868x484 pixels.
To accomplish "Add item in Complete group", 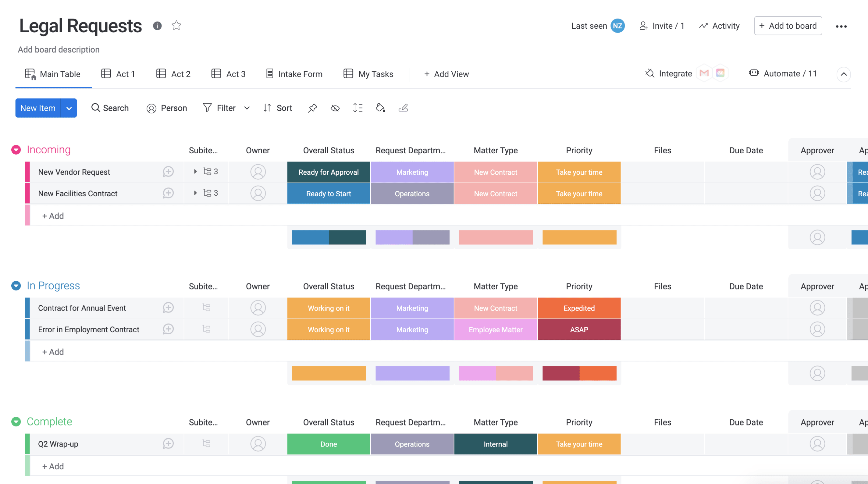I will (x=53, y=466).
